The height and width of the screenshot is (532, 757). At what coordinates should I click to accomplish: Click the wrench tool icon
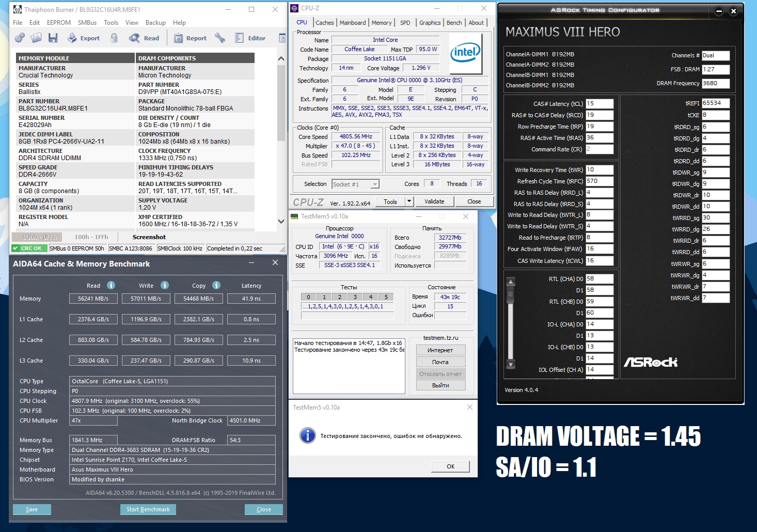tap(220, 38)
